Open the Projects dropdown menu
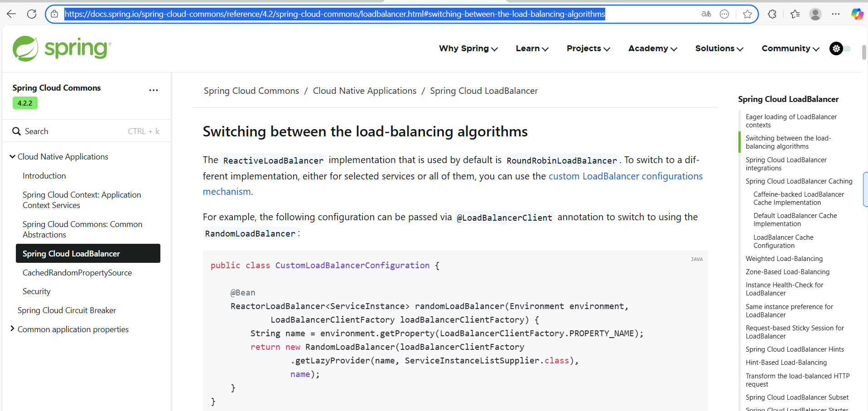 pos(588,48)
